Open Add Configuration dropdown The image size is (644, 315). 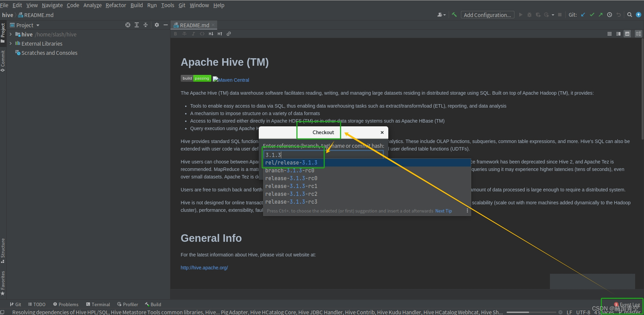coord(488,15)
